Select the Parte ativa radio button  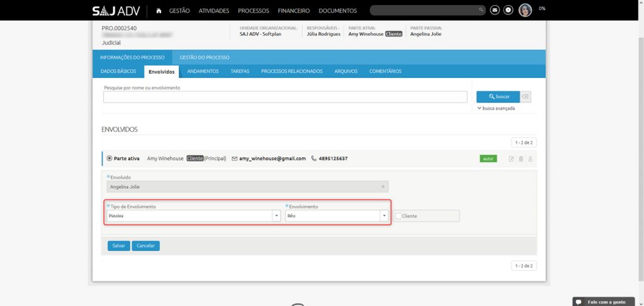tap(109, 159)
